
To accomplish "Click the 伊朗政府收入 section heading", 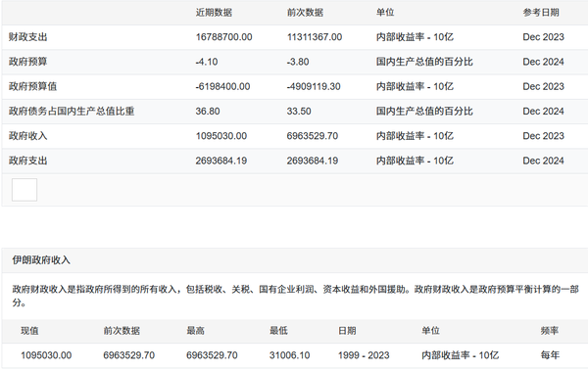I will click(41, 260).
